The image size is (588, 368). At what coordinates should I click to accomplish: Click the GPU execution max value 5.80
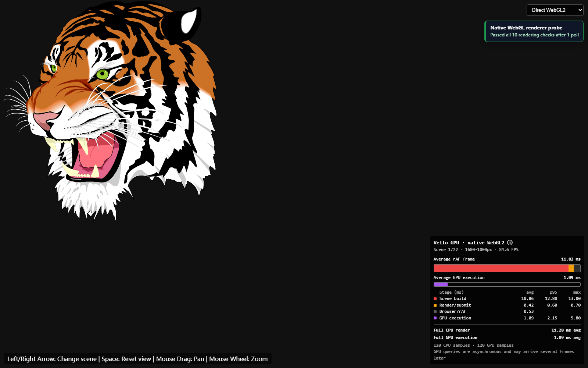point(576,318)
